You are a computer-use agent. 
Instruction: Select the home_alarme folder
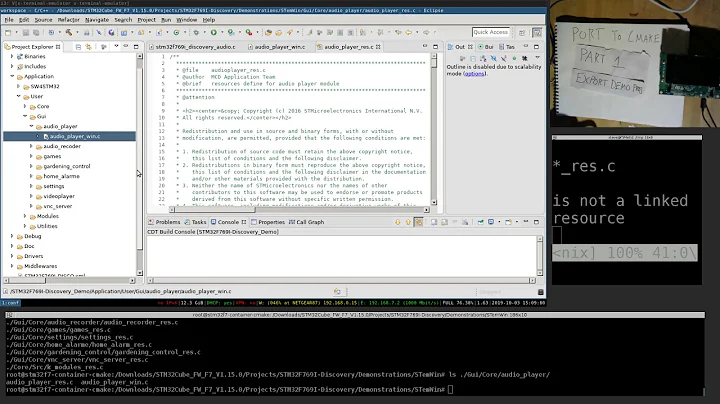(58, 176)
